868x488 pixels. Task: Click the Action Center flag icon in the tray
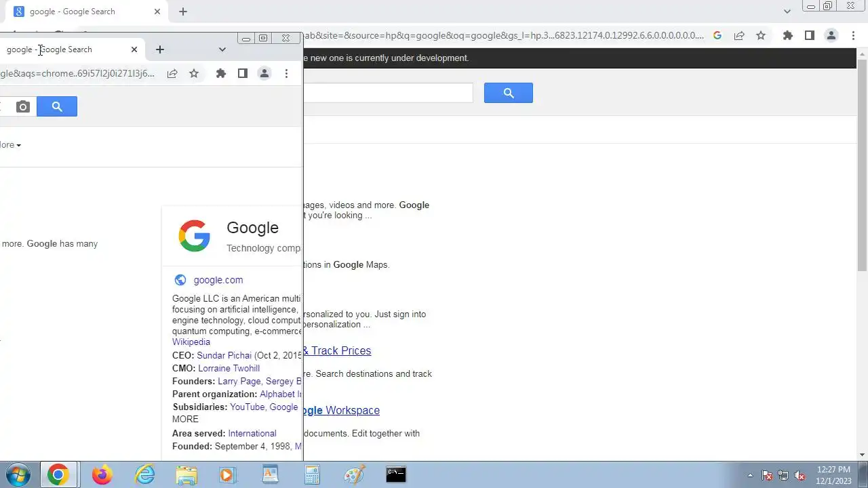tap(767, 476)
